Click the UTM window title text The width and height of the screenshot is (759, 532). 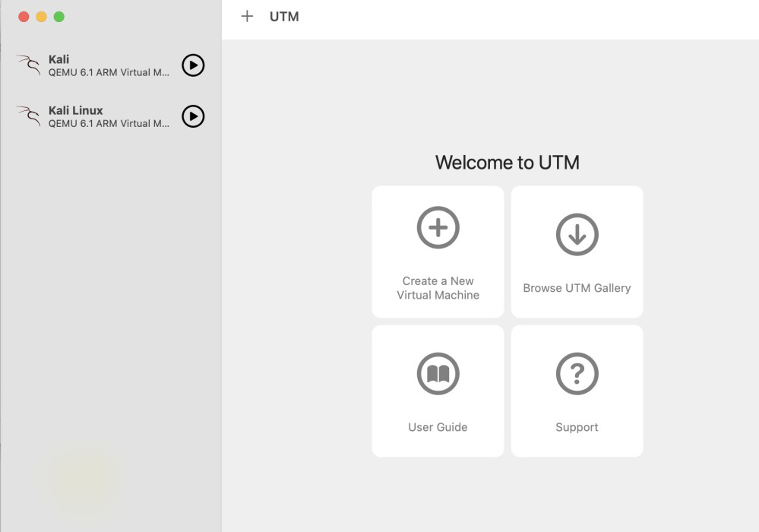coord(284,17)
